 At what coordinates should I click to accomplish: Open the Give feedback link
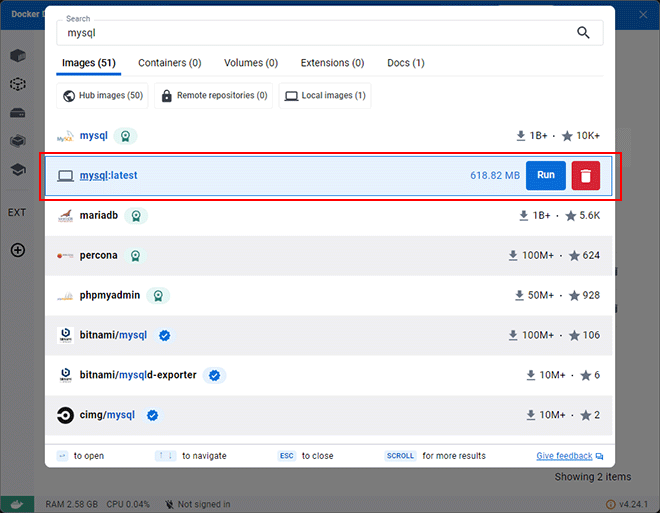(x=564, y=456)
